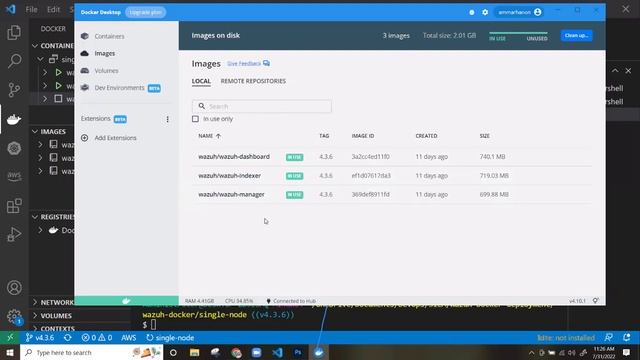Select the Docker whale icon in activity bar
The image size is (640, 360).
pos(14,119)
